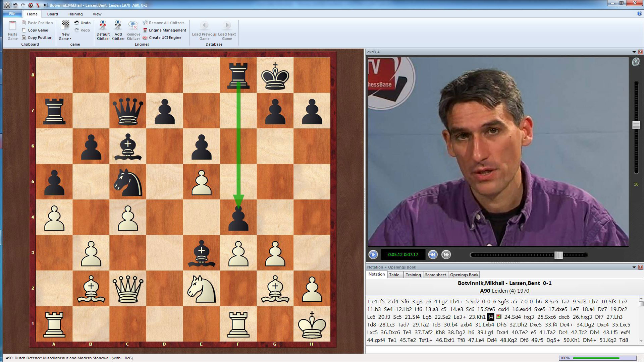Click Remove All Kibitzers

coord(164,22)
